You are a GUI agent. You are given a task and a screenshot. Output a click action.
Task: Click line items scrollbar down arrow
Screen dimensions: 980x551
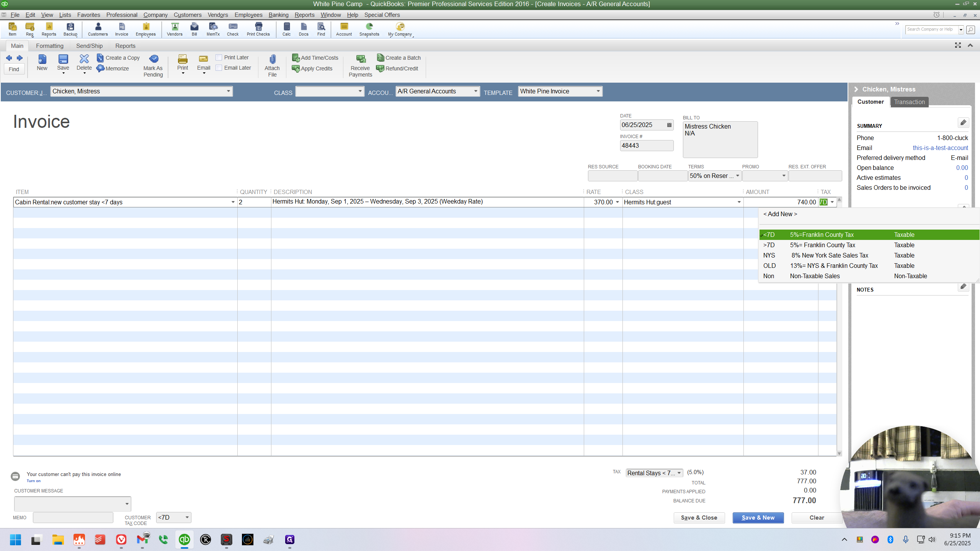(x=839, y=453)
